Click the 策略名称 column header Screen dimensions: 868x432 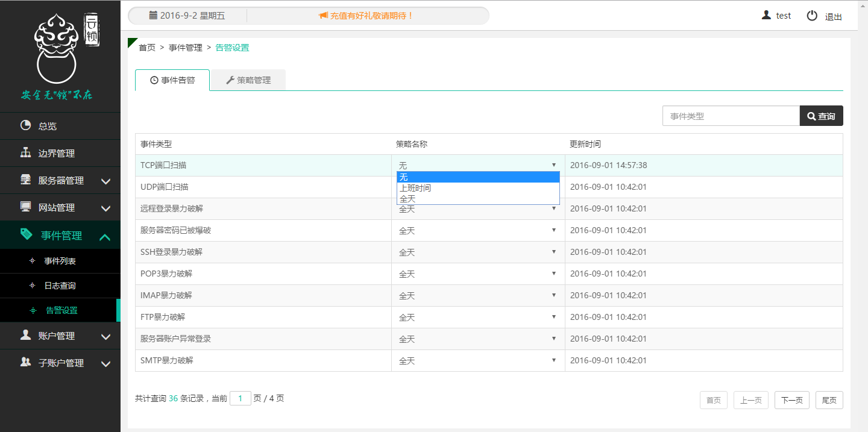[412, 144]
